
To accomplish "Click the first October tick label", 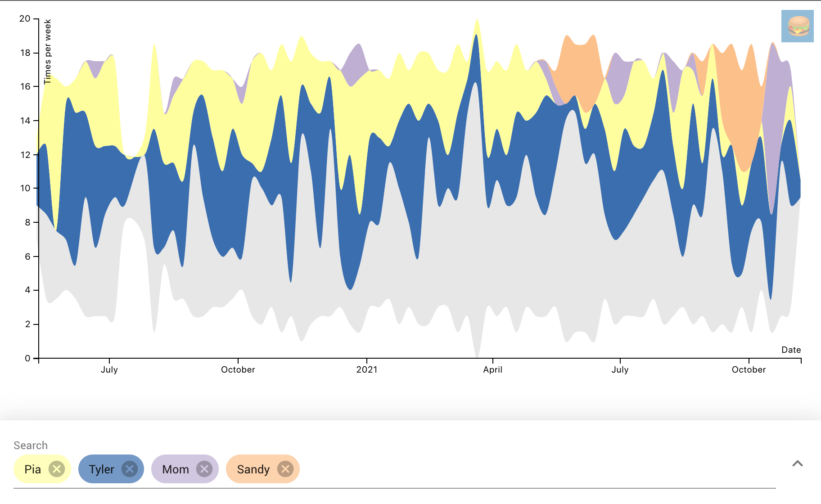I will tap(238, 369).
